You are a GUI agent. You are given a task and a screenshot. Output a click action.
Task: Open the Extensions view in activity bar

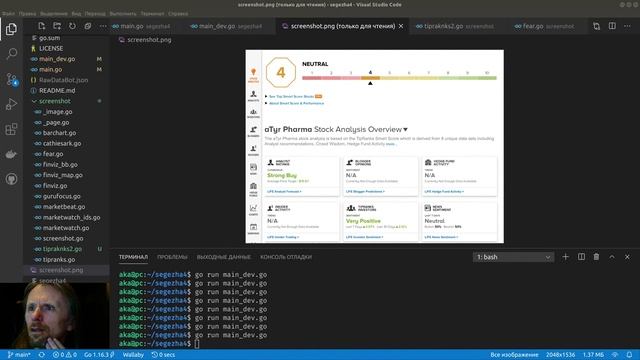(x=11, y=129)
